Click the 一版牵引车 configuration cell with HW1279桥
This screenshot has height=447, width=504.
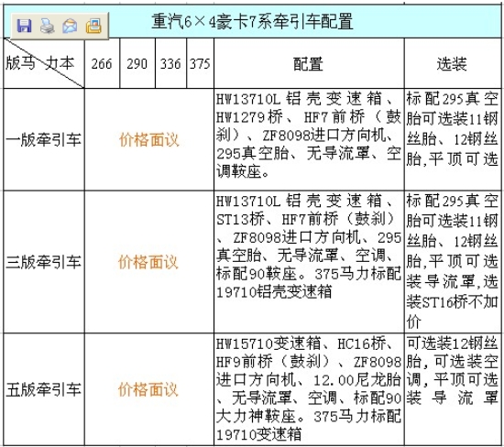point(309,139)
